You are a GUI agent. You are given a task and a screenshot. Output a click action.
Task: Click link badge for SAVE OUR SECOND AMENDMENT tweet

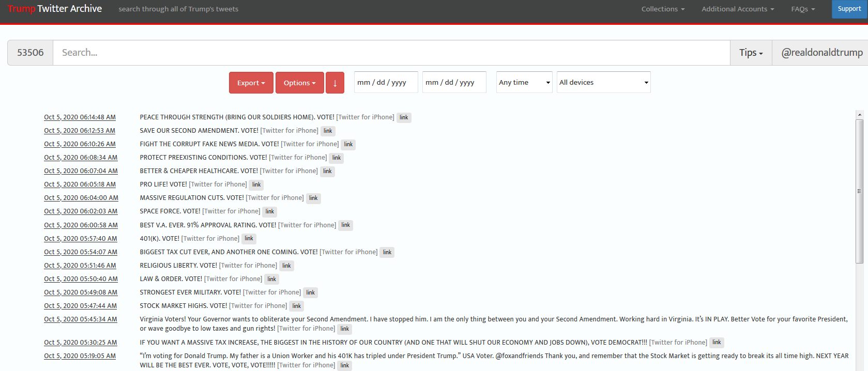coord(328,131)
